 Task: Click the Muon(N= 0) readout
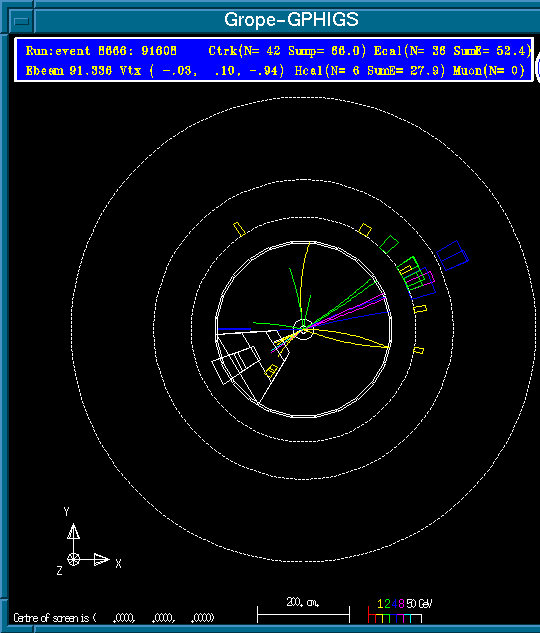(489, 71)
